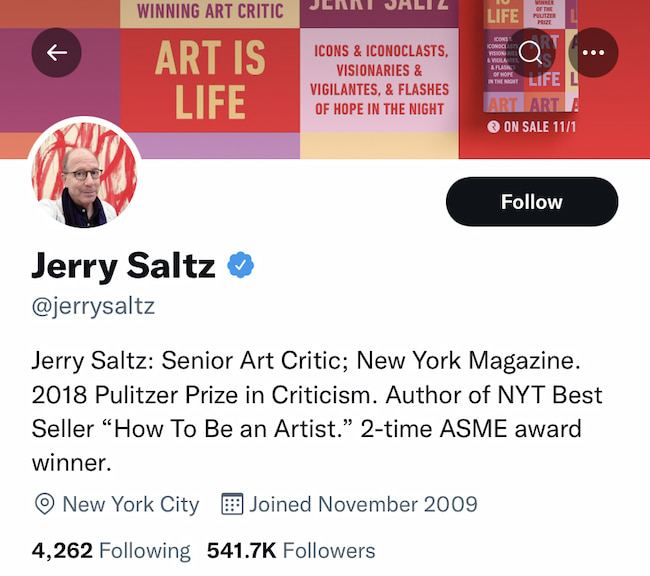Go back using the left arrow
The image size is (650, 576).
pyautogui.click(x=57, y=53)
